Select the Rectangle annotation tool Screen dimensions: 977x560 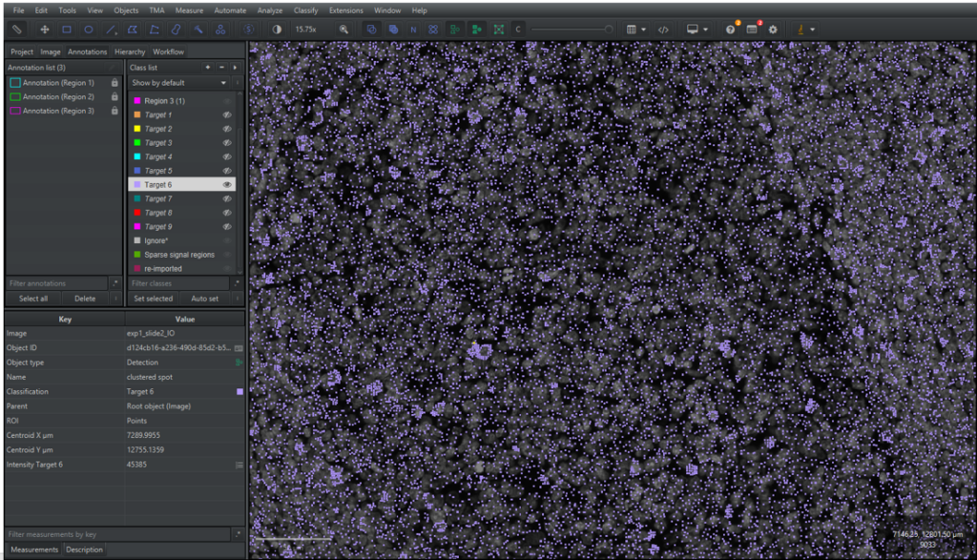[67, 30]
